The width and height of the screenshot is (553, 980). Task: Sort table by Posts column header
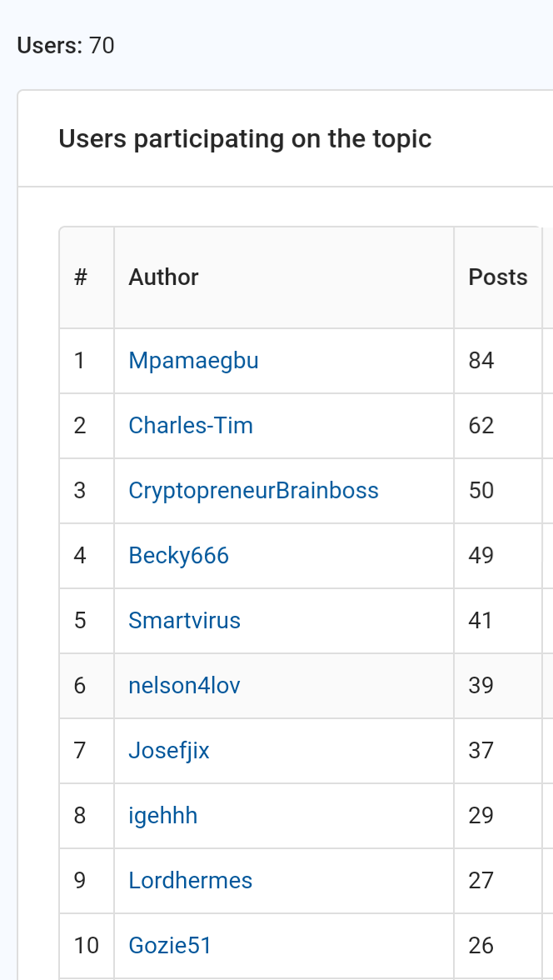(497, 277)
